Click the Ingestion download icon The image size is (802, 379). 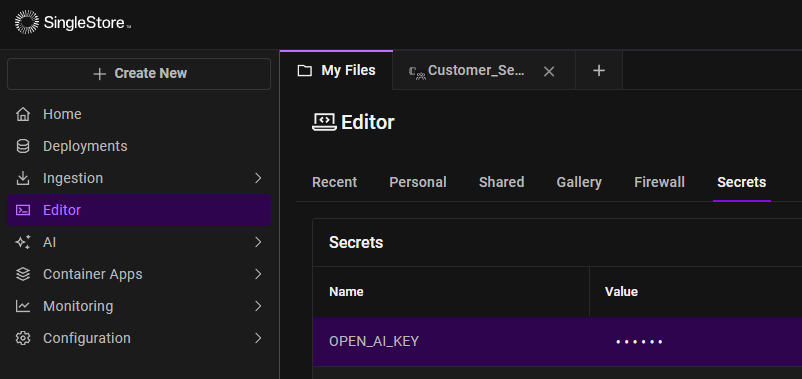pos(23,178)
